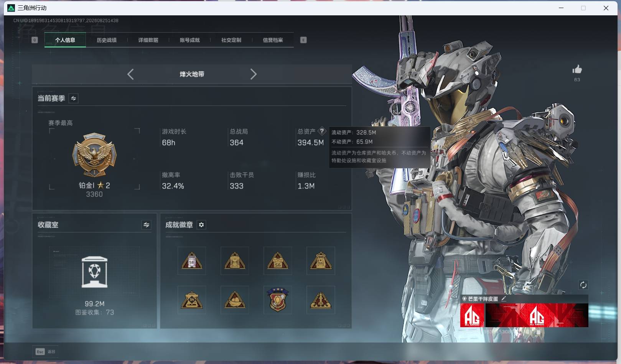Click the player name 芒果干拌皮蛋

pyautogui.click(x=483, y=299)
